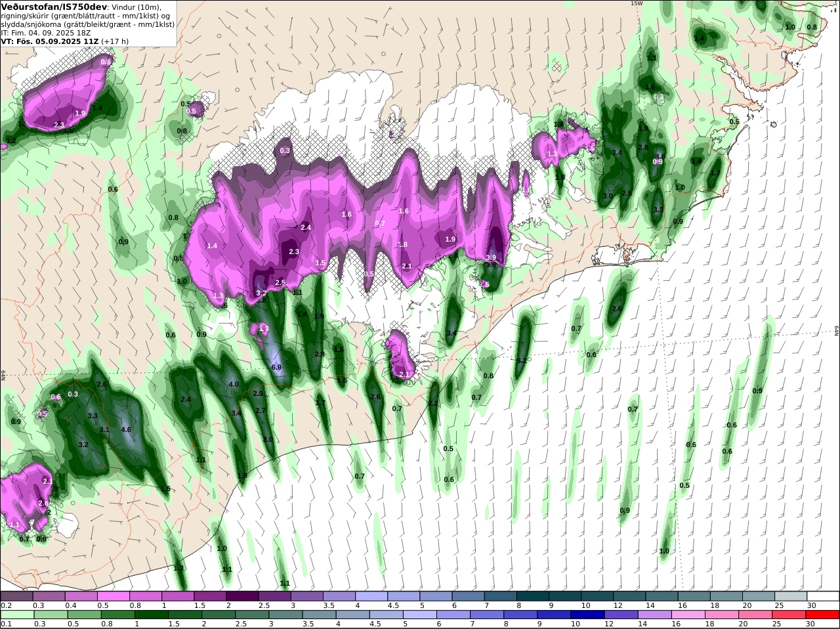Click the Veðurstofan/IS750dev title text
This screenshot has width=840, height=629.
point(54,7)
